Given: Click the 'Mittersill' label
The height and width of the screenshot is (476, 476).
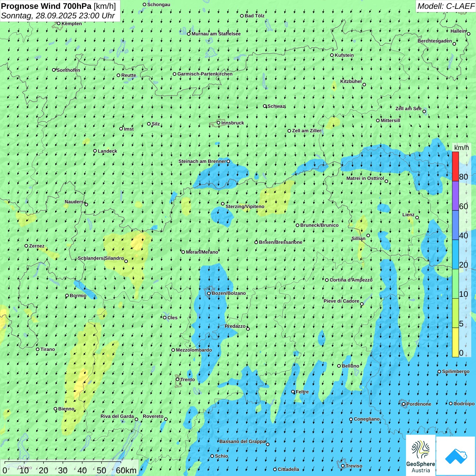Looking at the screenshot, I should point(390,120).
